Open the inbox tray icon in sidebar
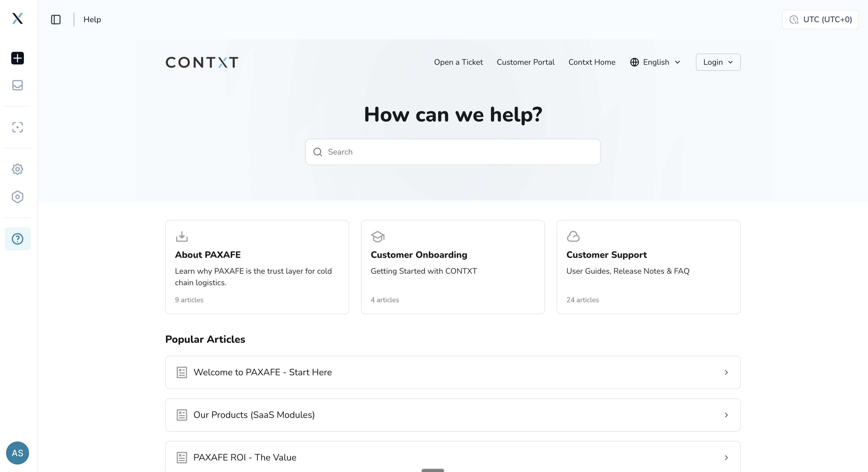The height and width of the screenshot is (472, 868). pos(18,85)
